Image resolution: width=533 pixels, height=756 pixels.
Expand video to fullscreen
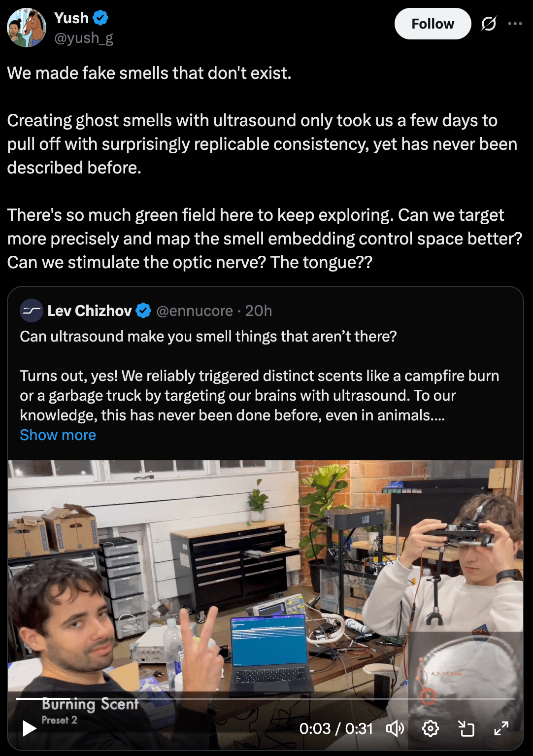501,728
